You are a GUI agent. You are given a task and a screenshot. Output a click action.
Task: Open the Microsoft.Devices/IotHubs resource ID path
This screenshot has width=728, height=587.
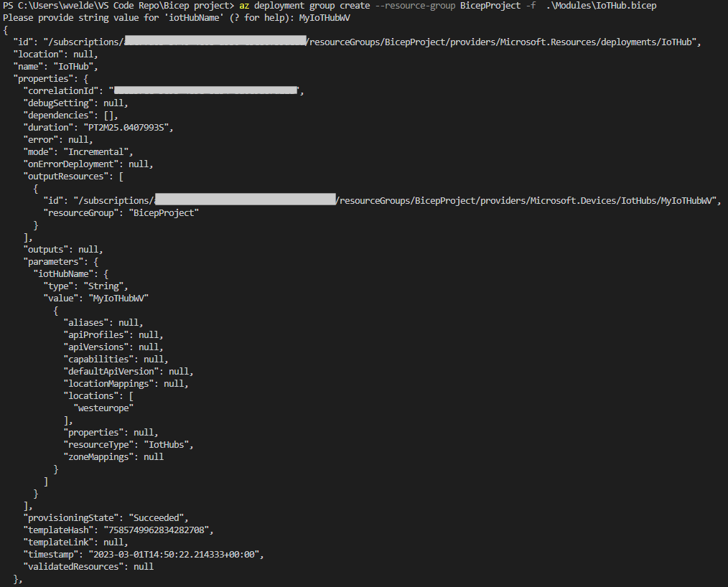point(528,200)
